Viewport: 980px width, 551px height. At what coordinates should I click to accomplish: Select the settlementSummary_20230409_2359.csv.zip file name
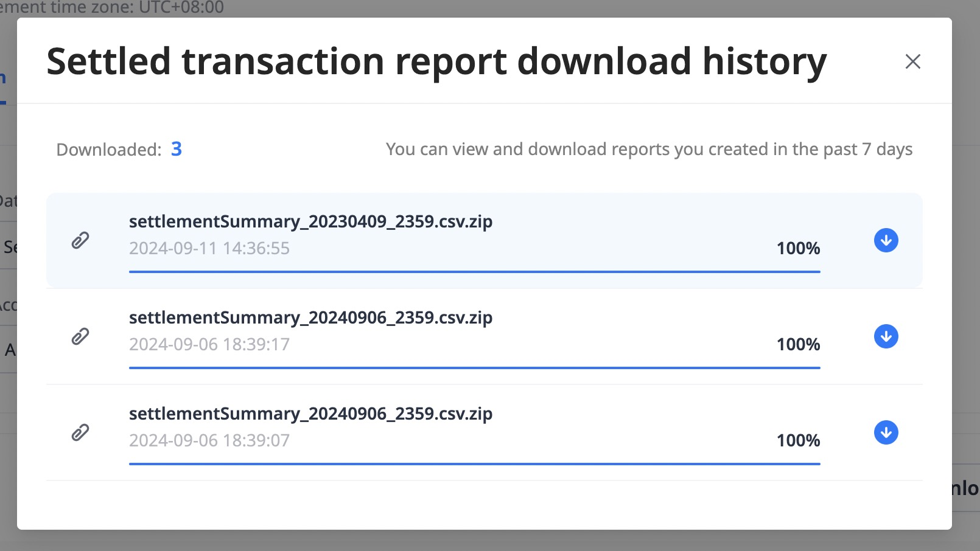tap(310, 221)
